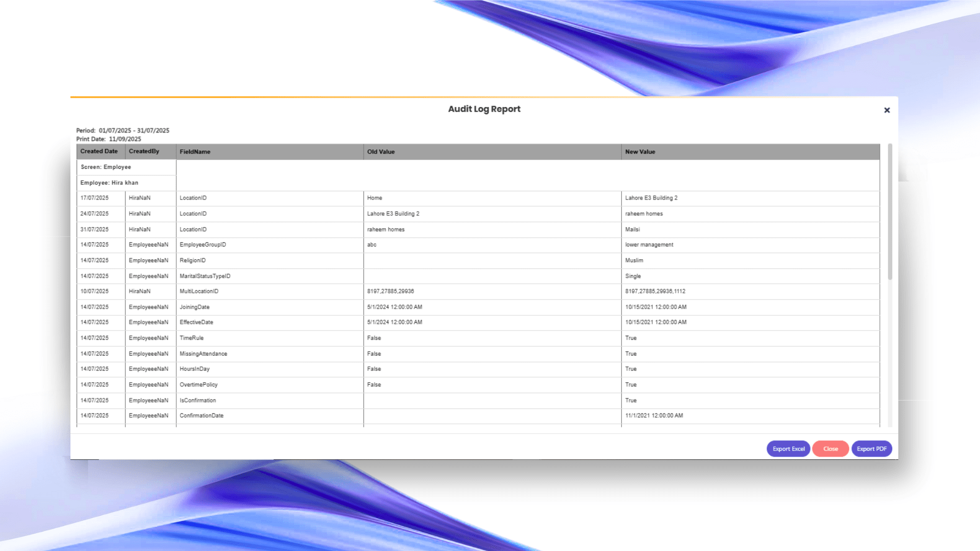Screen dimensions: 980x551
Task: Click the red Close button
Action: pyautogui.click(x=830, y=449)
